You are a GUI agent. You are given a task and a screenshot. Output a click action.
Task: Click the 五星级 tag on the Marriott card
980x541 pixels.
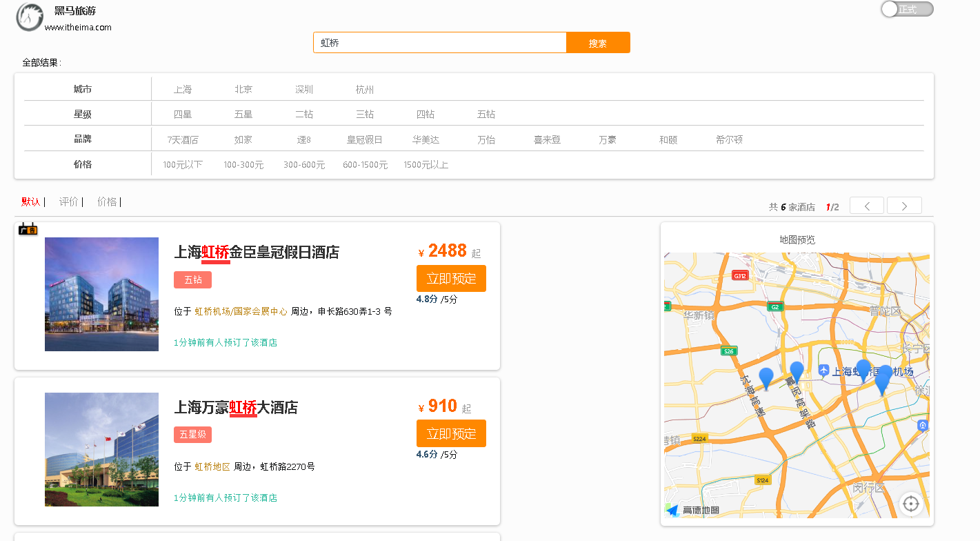point(192,435)
